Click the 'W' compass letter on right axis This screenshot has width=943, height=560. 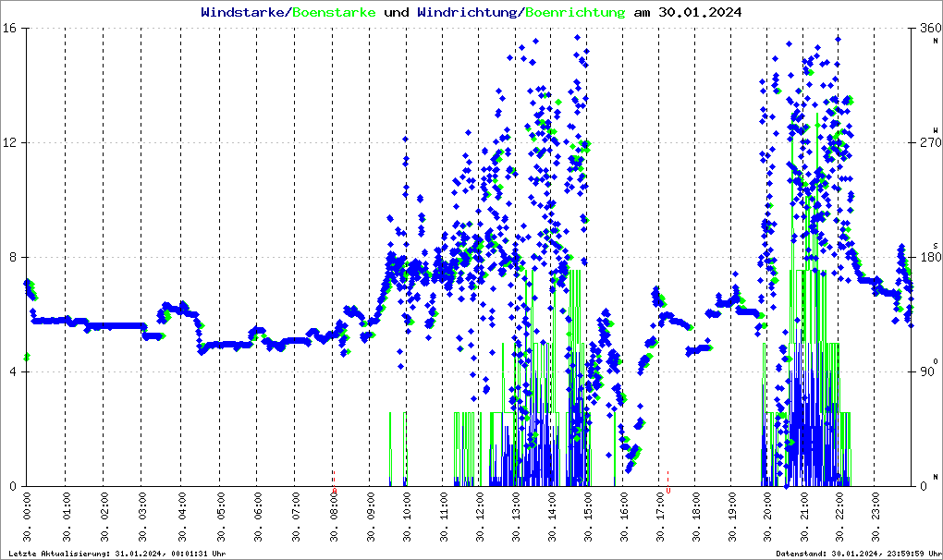tap(936, 129)
